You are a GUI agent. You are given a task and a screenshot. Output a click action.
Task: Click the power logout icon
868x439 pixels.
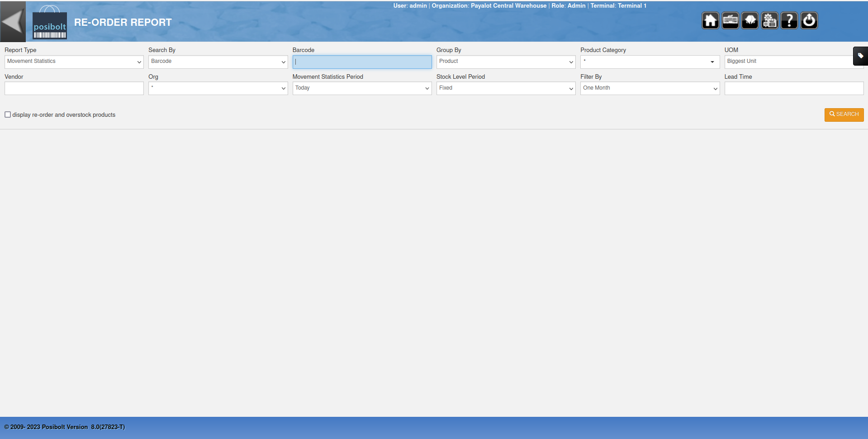(809, 20)
